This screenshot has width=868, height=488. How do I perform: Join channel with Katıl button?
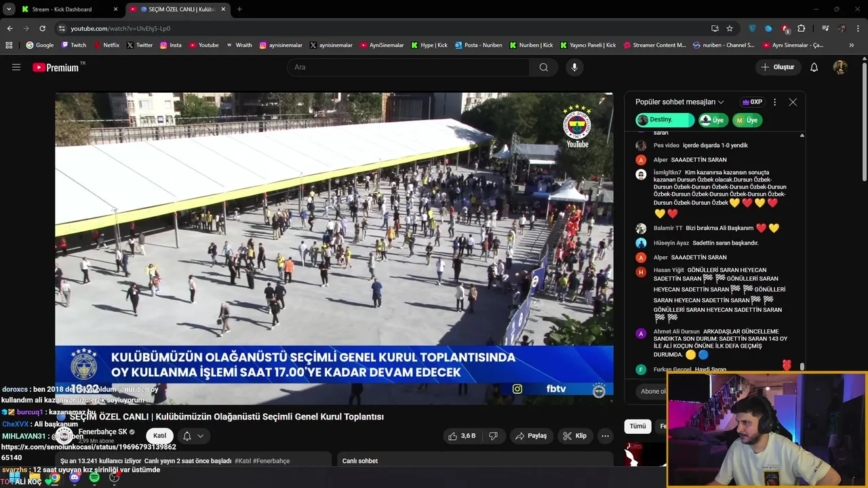point(159,436)
